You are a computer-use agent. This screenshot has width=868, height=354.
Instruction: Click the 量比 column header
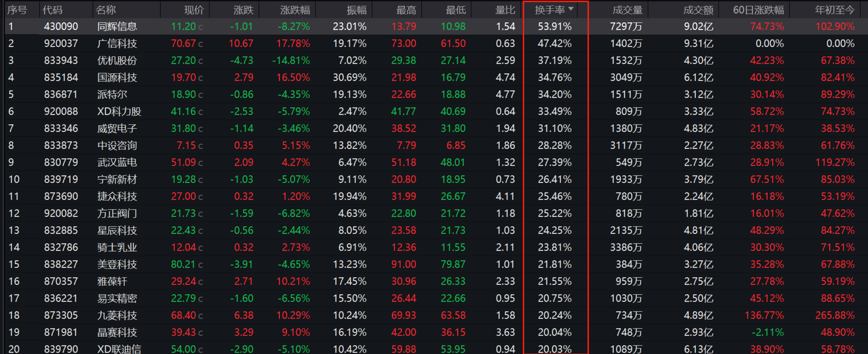505,10
